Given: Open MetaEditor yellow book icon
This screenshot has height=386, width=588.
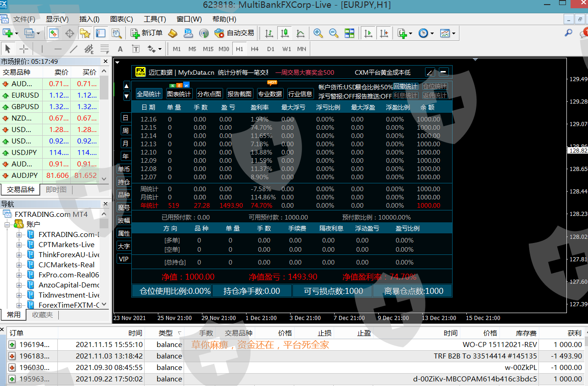Looking at the screenshot, I should (x=173, y=33).
